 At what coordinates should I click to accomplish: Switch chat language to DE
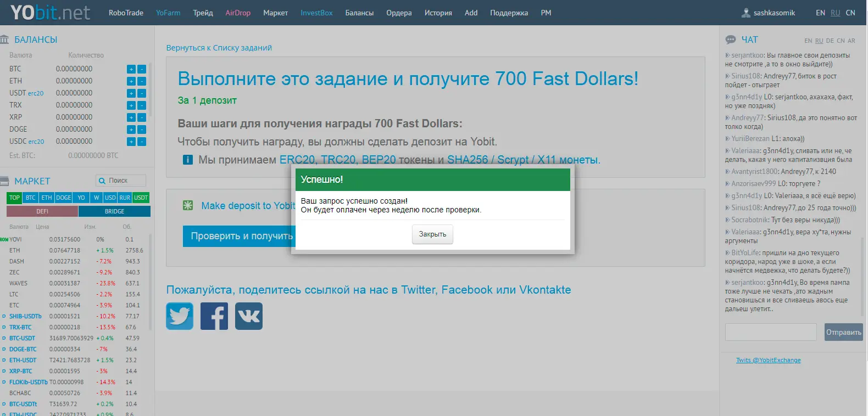point(830,41)
